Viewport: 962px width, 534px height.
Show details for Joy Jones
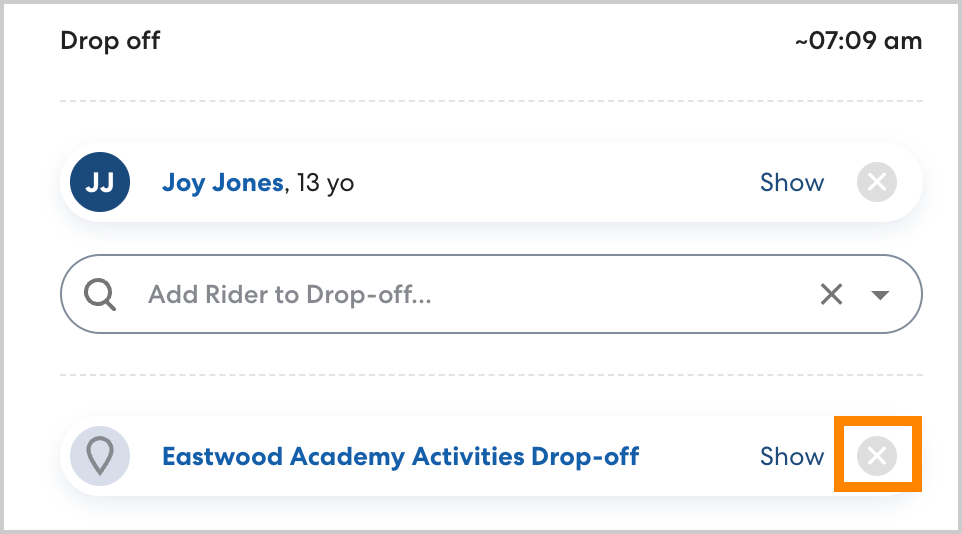[792, 183]
